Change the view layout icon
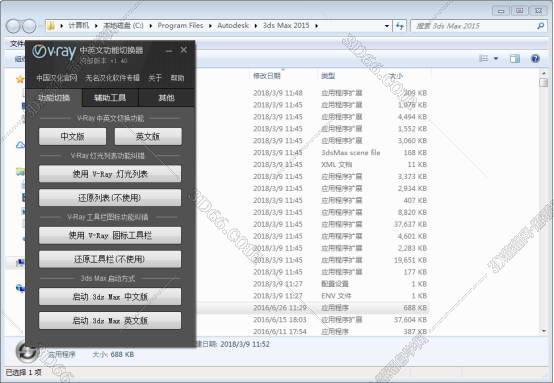Screen dimensions: 554x383 point(483,59)
